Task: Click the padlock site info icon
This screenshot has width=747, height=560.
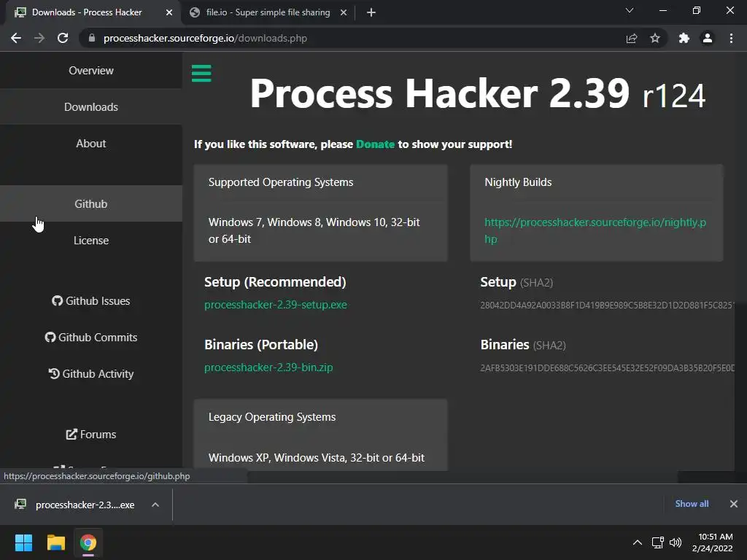Action: coord(91,38)
